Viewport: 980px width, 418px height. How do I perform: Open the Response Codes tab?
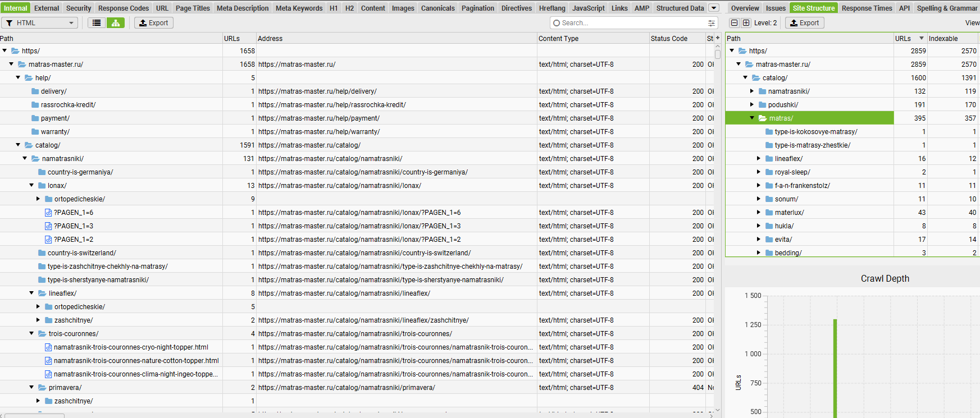tap(124, 8)
